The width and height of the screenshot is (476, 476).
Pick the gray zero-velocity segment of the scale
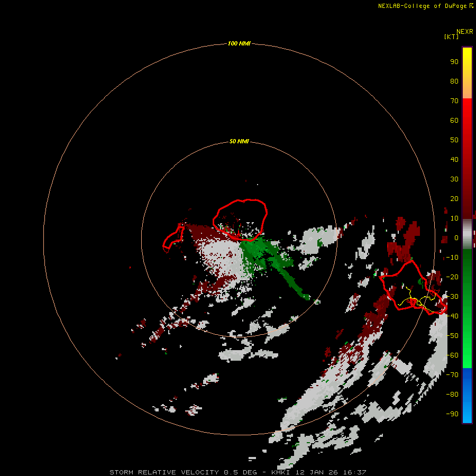point(467,234)
